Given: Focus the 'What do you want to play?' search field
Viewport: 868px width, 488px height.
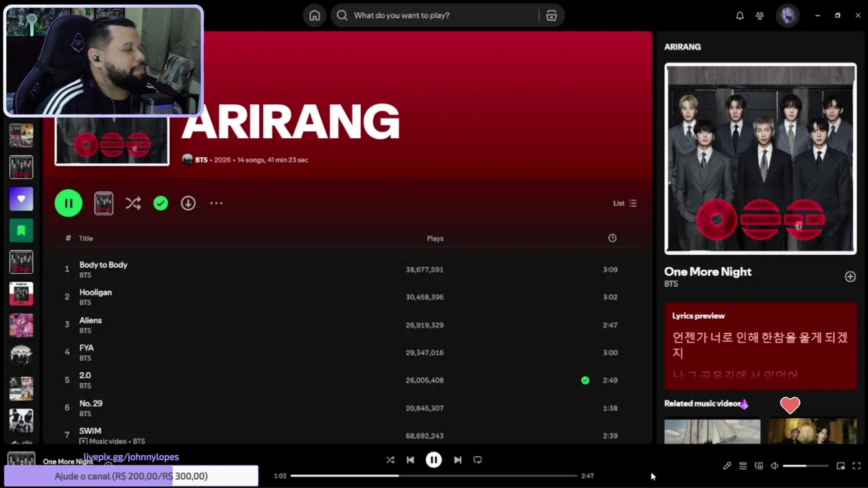Looking at the screenshot, I should click(x=434, y=16).
